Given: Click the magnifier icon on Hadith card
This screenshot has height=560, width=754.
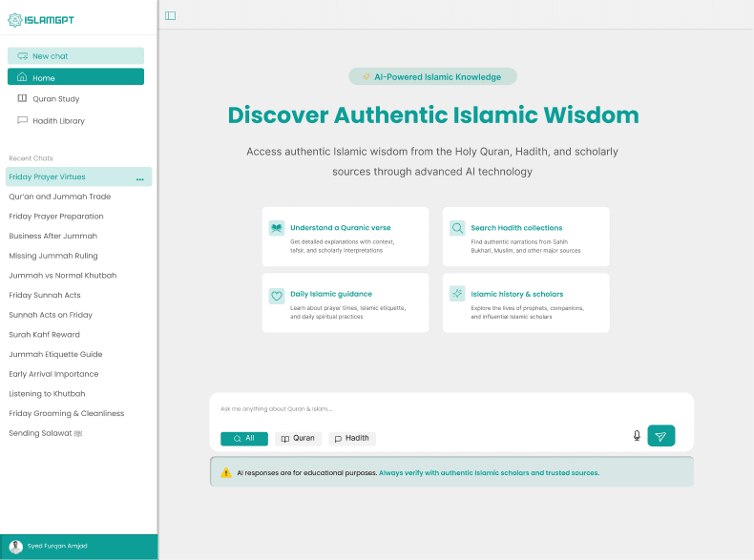Looking at the screenshot, I should click(x=457, y=228).
